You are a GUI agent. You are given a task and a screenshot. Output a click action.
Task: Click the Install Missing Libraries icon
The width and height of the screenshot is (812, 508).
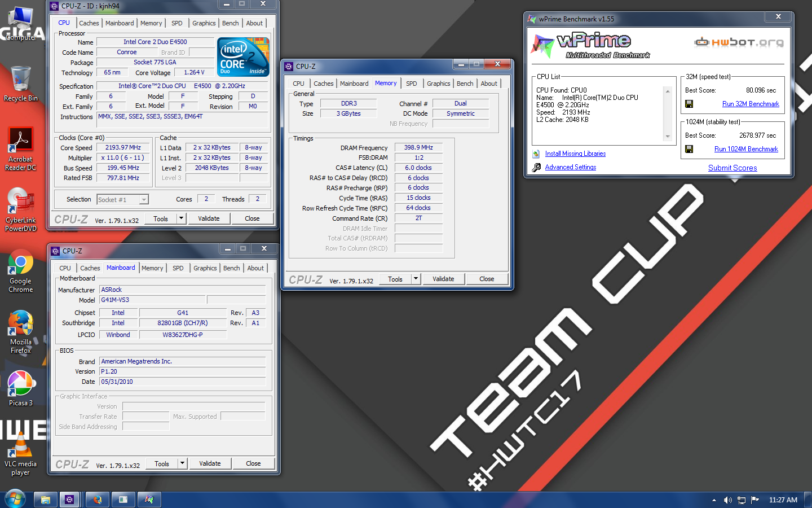[x=536, y=154]
